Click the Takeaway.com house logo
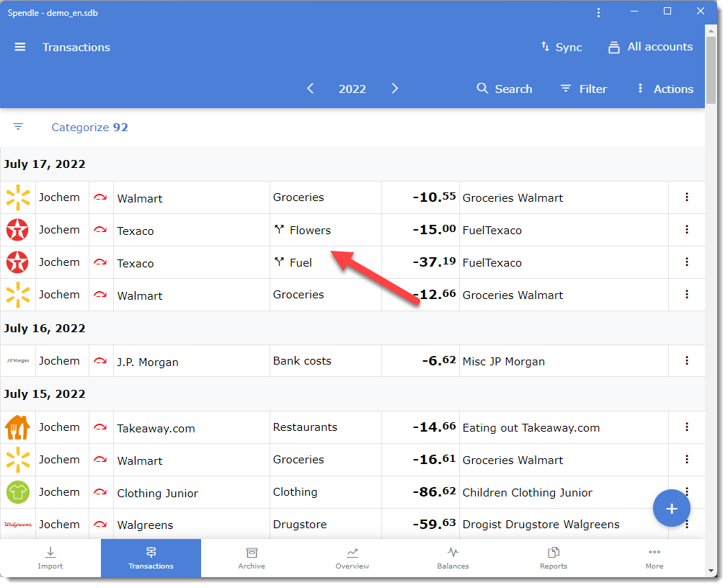The image size is (728, 588). [17, 427]
